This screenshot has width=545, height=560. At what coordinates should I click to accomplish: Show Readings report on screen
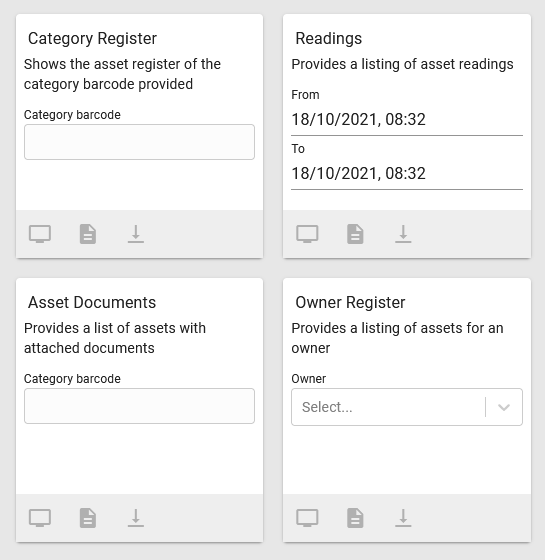[x=307, y=234]
